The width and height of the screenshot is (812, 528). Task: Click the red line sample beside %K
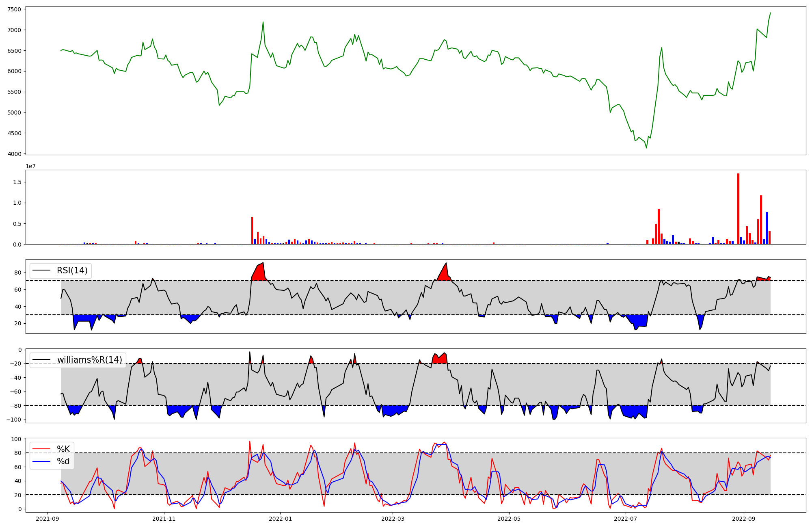pos(42,449)
